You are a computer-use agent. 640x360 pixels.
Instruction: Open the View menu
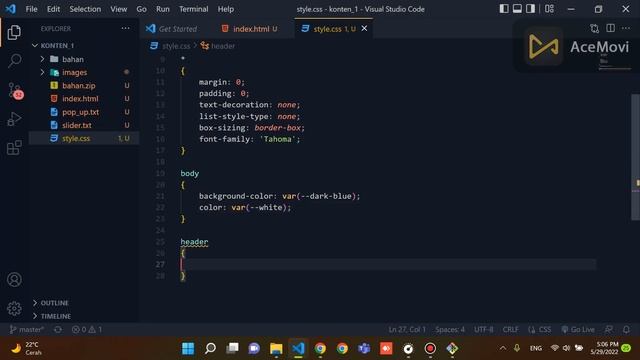(118, 9)
